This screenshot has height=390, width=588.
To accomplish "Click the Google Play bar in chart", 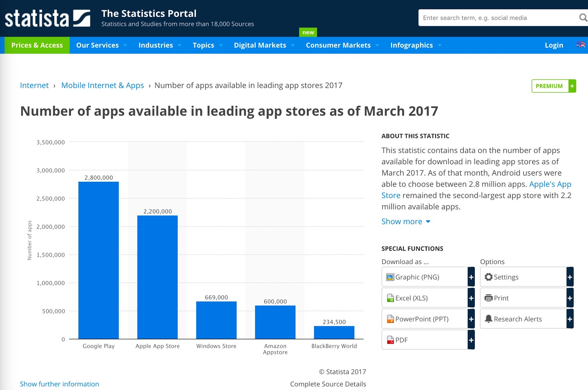I will pos(98,260).
